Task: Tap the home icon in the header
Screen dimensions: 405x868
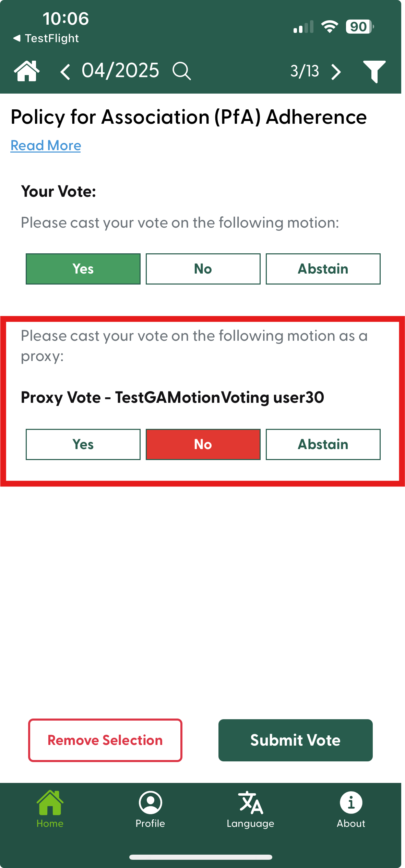Action: (26, 71)
